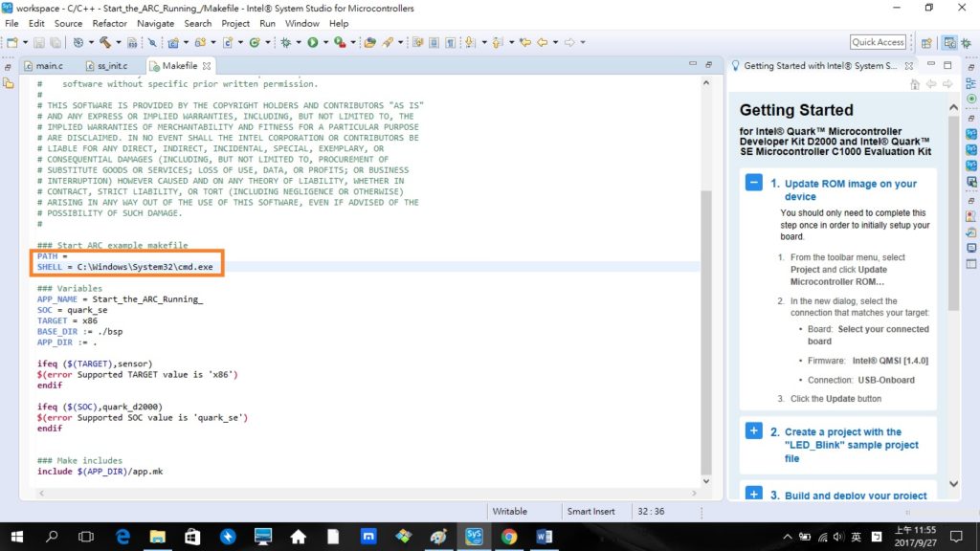Viewport: 980px width, 551px height.
Task: Close the Makefile editor tab
Action: click(207, 66)
